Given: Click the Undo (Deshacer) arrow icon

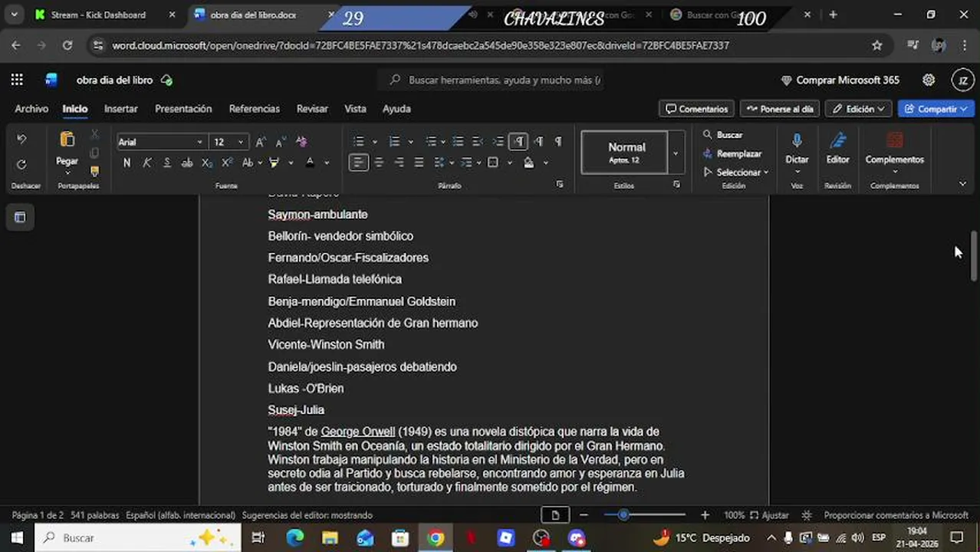Looking at the screenshot, I should click(21, 140).
